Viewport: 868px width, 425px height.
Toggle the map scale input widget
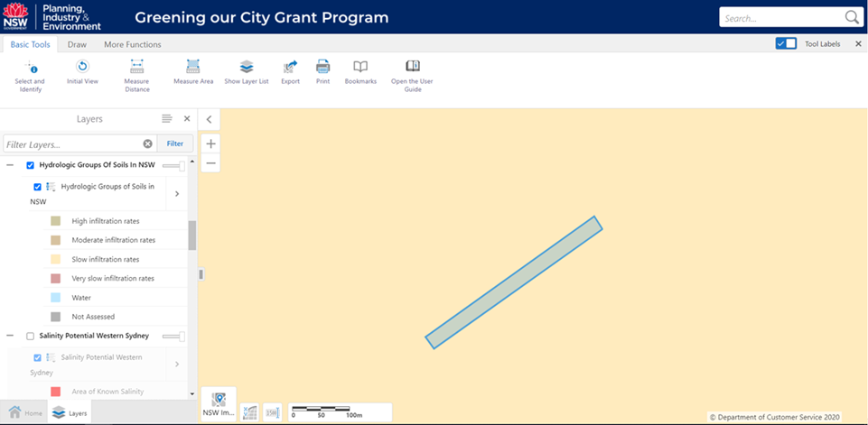(273, 412)
